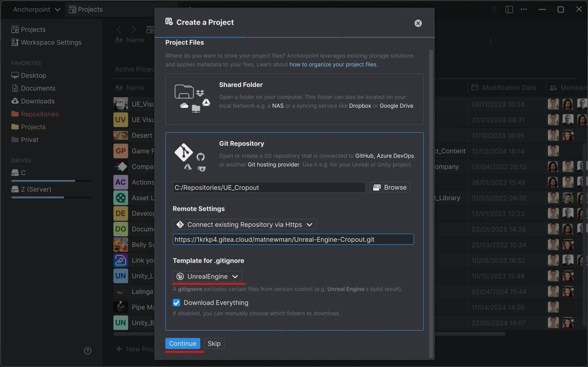The image size is (588, 367).
Task: Click the help question mark icon
Action: (87, 350)
